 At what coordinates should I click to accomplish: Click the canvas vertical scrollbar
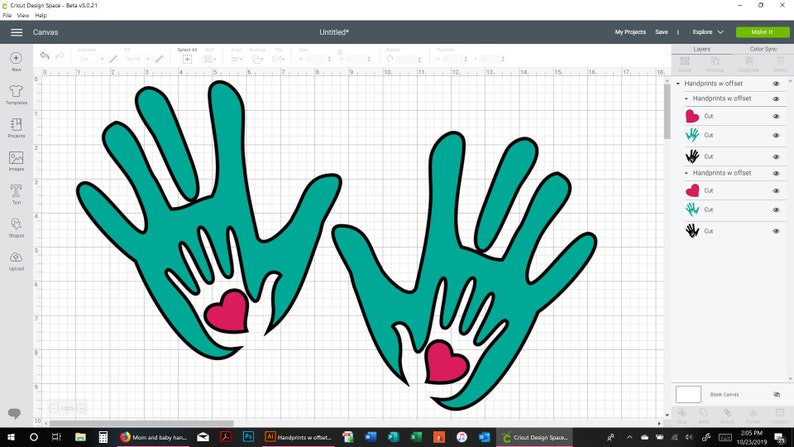667,111
